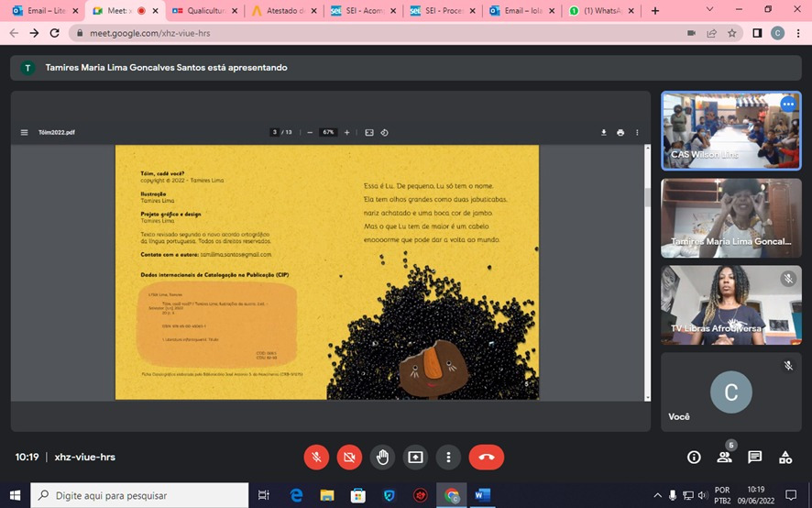The height and width of the screenshot is (508, 812).
Task: Click the address bar URL
Action: coord(150,33)
